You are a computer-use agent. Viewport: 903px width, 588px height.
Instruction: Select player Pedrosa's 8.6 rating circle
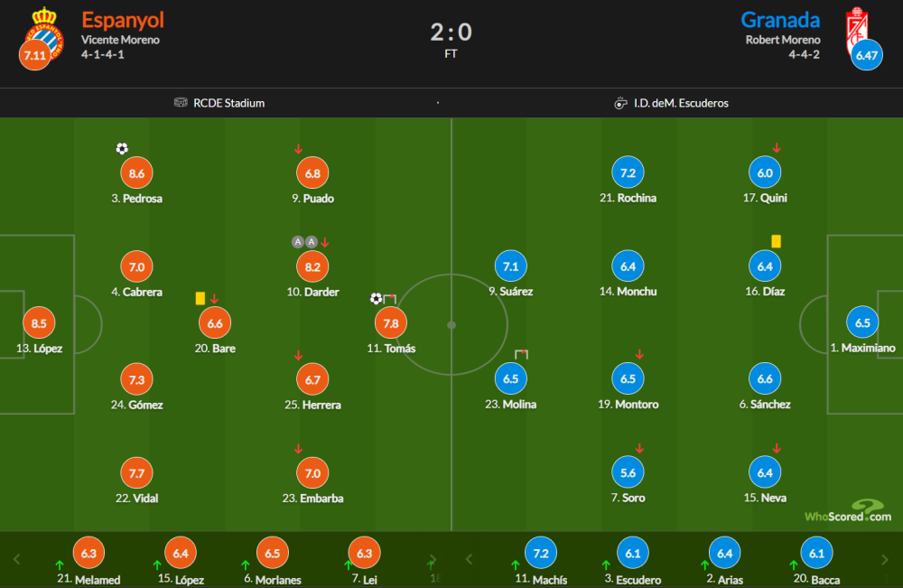pos(136,173)
